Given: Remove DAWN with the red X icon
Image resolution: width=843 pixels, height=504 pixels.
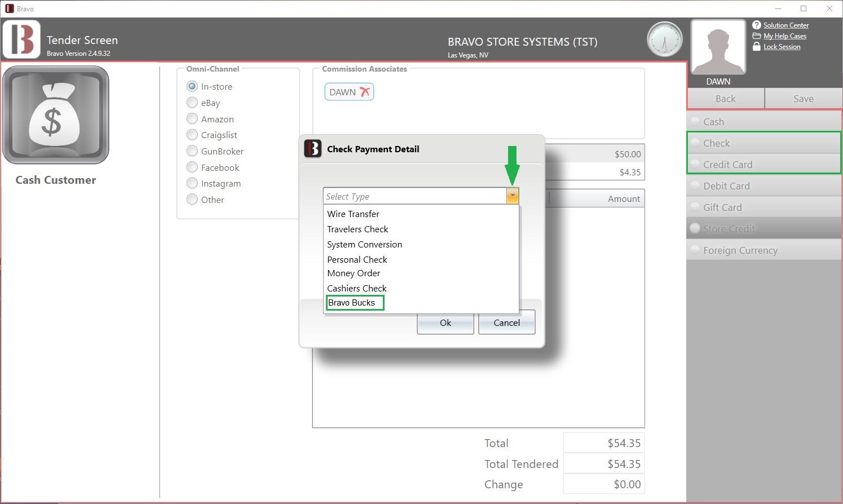Looking at the screenshot, I should point(365,92).
